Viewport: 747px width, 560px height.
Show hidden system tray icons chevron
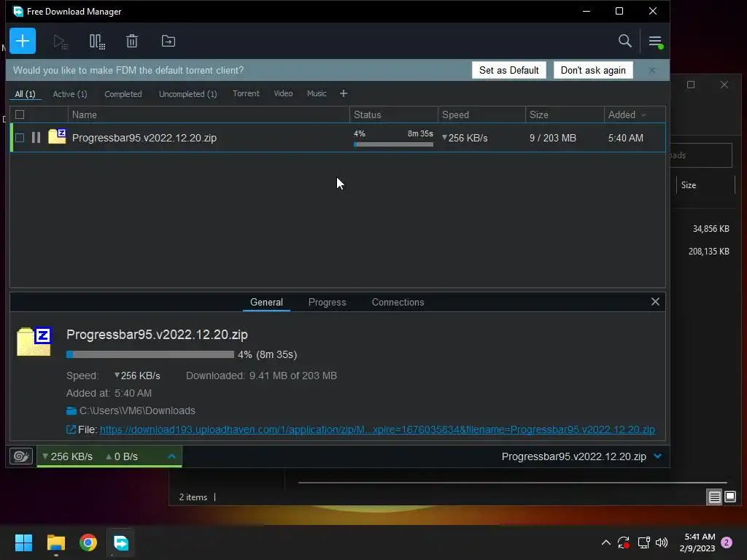point(606,542)
